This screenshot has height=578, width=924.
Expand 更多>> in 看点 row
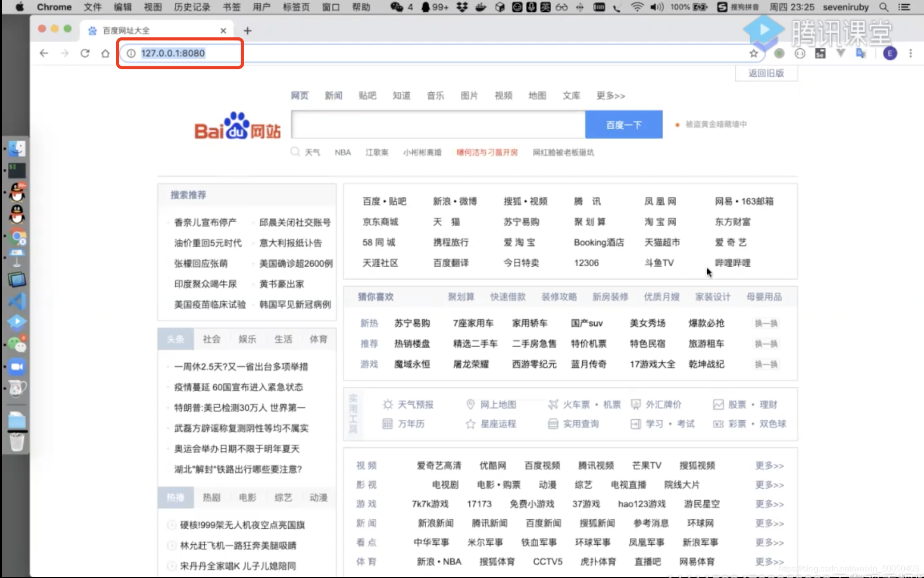(769, 542)
